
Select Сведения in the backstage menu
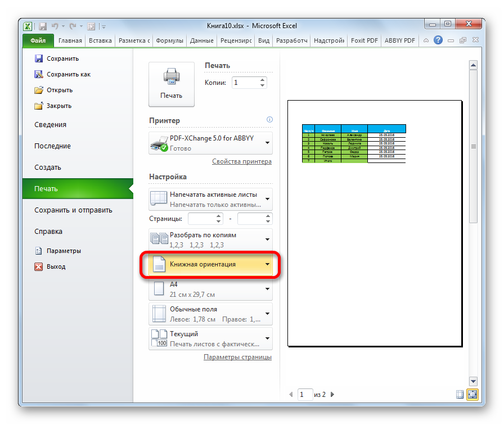point(50,125)
